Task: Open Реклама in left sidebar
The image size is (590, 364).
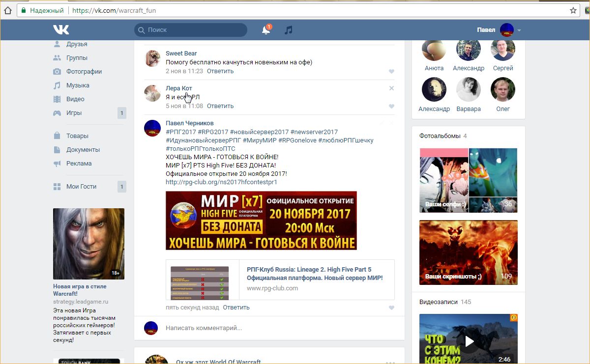Action: [x=79, y=163]
